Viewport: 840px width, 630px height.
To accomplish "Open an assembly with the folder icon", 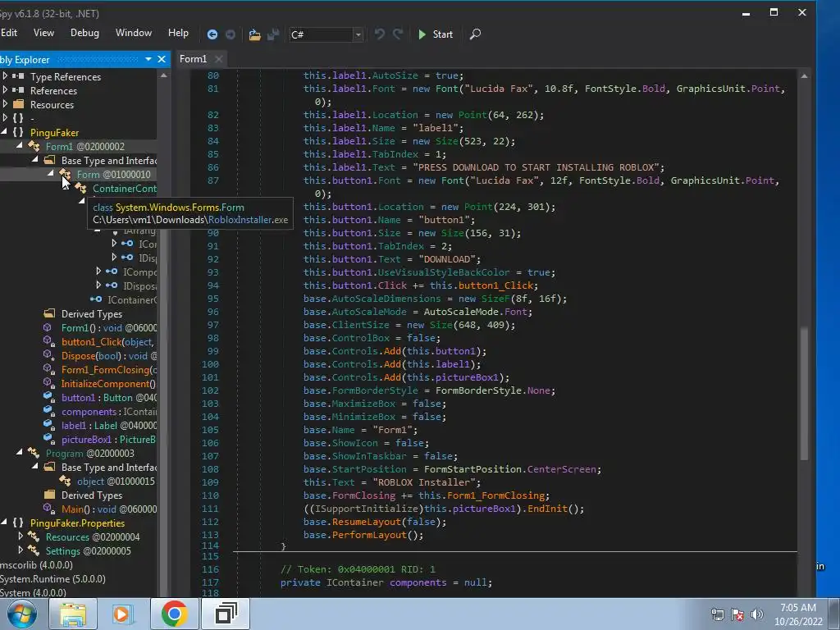I will 254,34.
